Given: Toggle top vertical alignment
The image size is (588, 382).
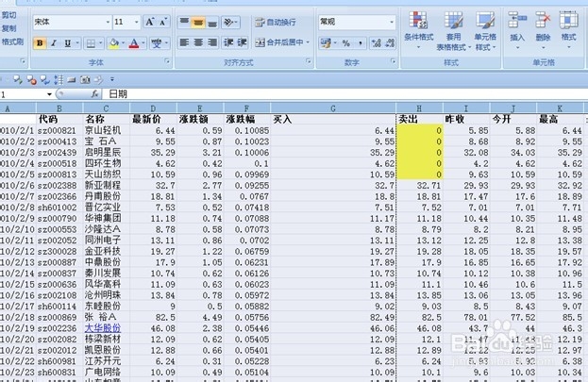Looking at the screenshot, I should coord(184,23).
